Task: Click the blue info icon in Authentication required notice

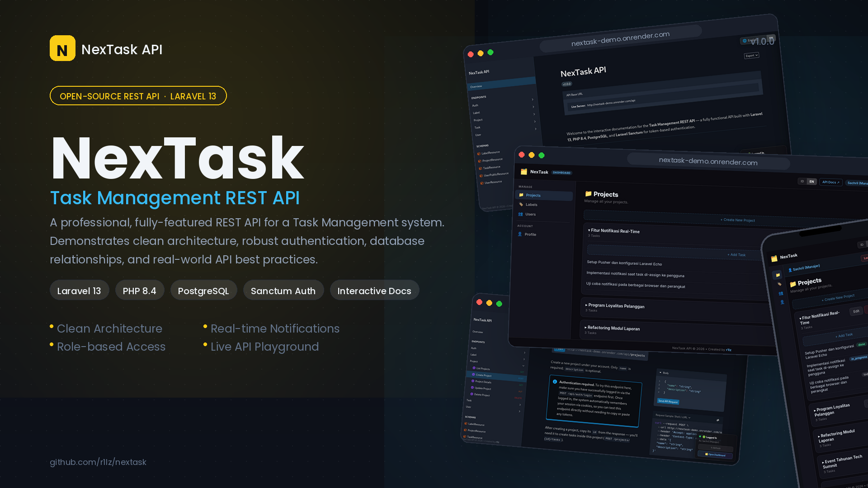Action: pyautogui.click(x=555, y=381)
